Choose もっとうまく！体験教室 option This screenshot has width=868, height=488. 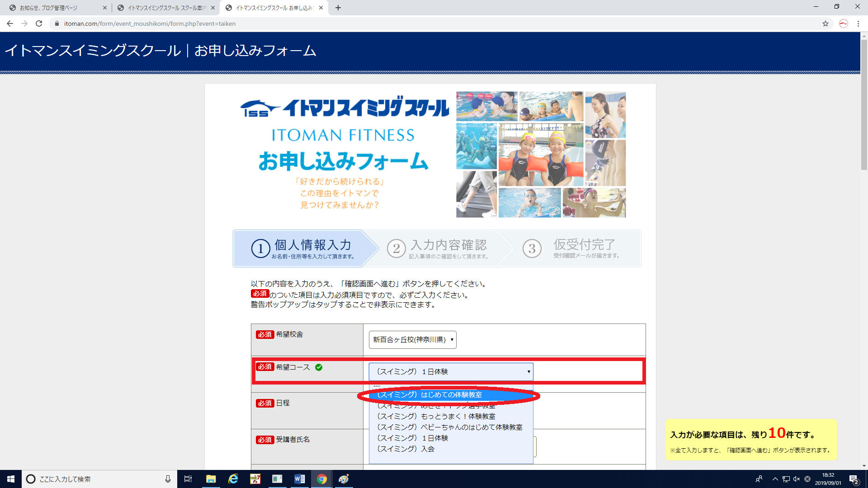451,417
